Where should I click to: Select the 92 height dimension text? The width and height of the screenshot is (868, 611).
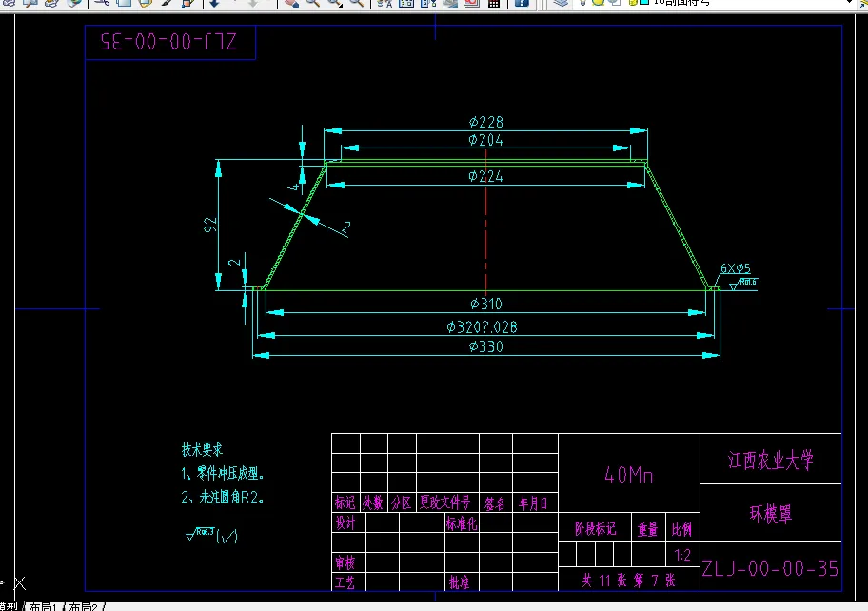point(211,225)
